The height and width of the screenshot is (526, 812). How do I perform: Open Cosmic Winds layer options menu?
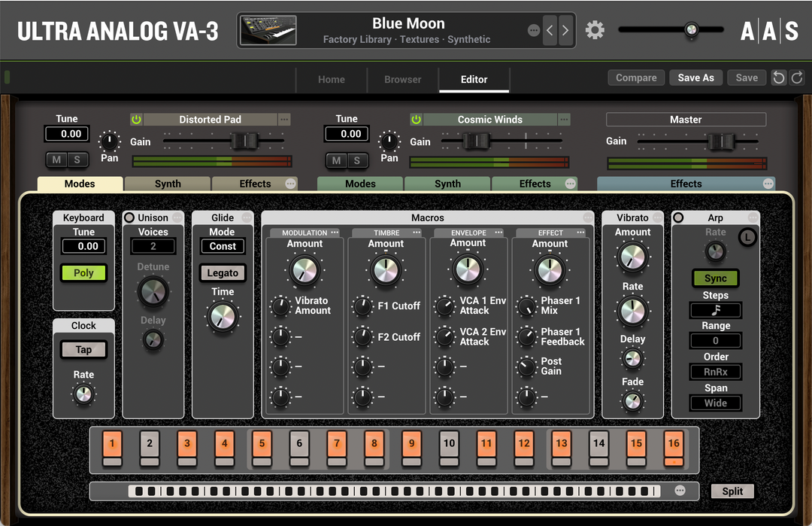point(564,120)
